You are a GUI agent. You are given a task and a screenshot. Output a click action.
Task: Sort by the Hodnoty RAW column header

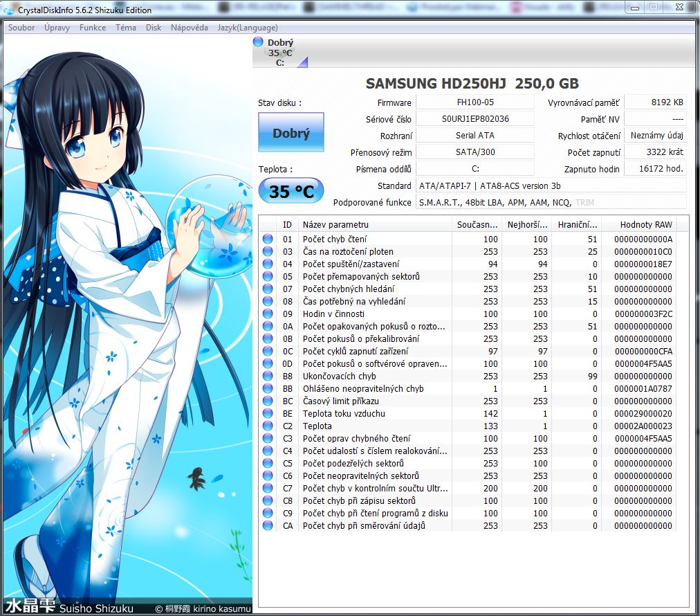tap(639, 225)
